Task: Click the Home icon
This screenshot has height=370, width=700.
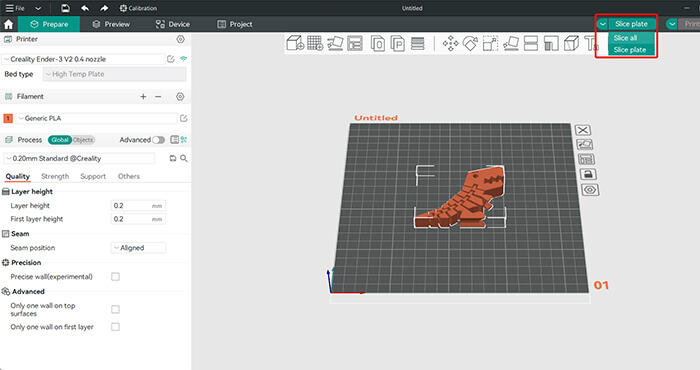Action: [x=8, y=24]
